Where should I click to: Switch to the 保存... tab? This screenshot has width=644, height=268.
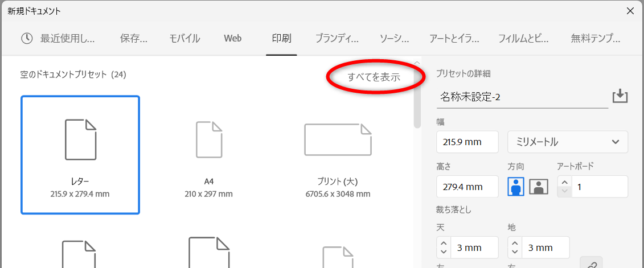[133, 39]
